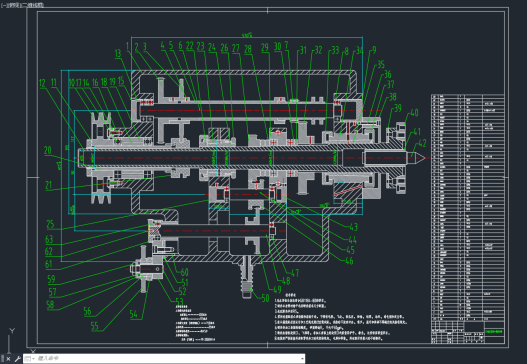Screen dimensions: 527x364
Task: Select part balloon number 12
Action: (x=42, y=83)
